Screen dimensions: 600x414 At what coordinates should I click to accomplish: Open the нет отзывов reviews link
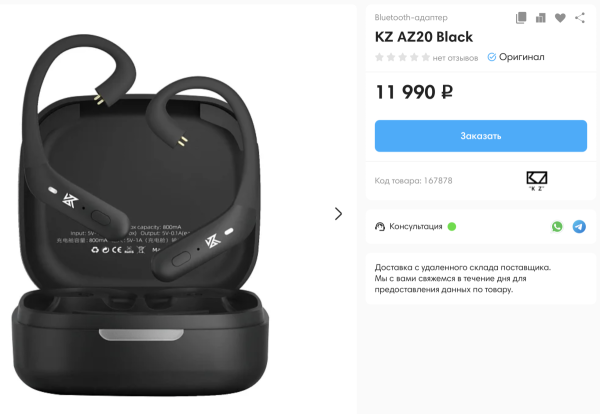(455, 58)
